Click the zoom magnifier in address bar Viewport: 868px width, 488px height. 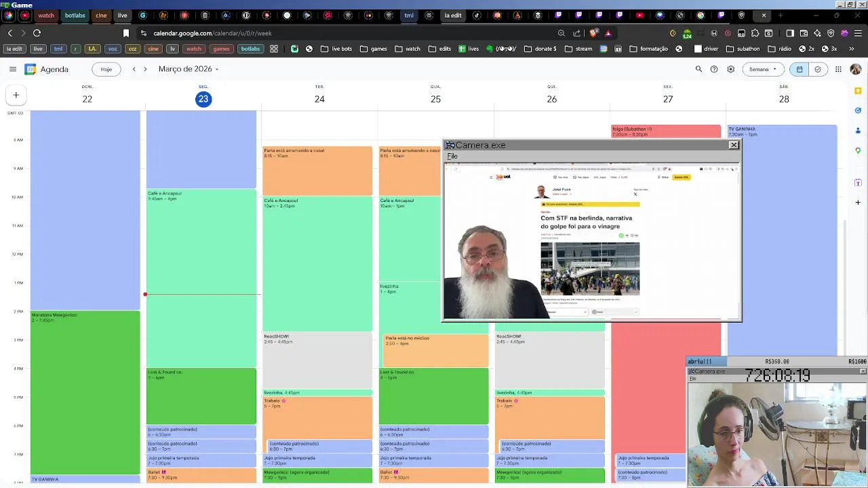pyautogui.click(x=561, y=33)
